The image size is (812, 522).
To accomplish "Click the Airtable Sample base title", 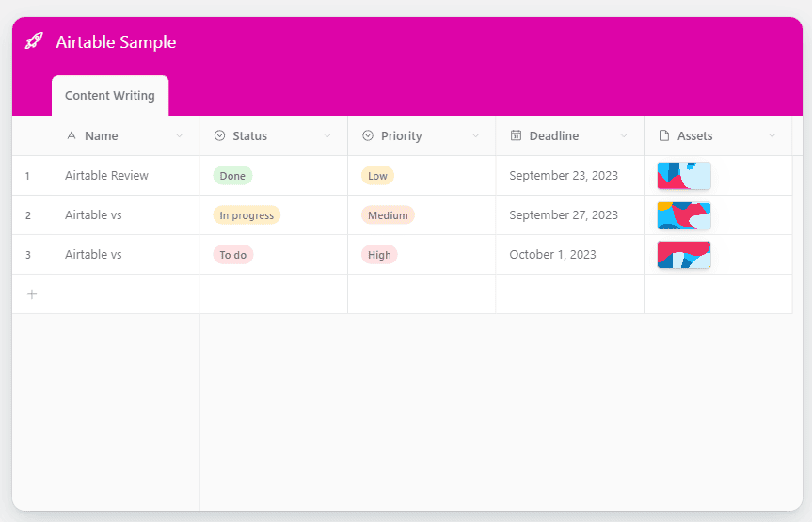I will pos(116,42).
